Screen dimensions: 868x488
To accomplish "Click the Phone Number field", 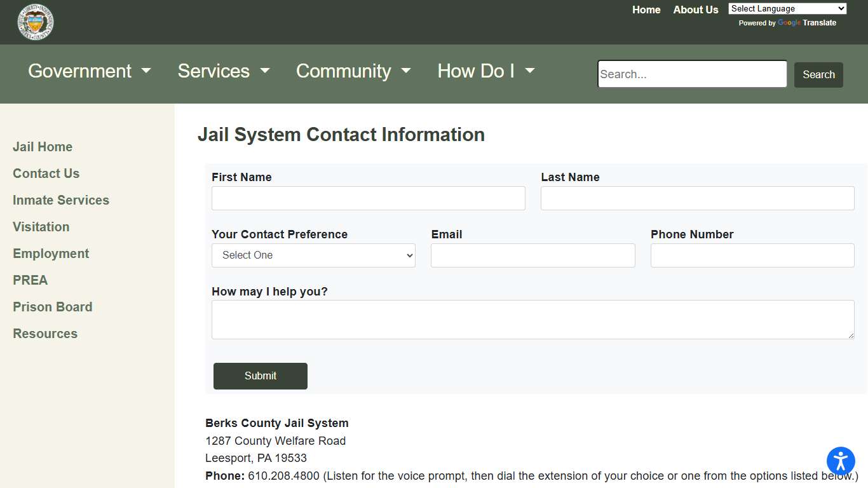I will 752,255.
